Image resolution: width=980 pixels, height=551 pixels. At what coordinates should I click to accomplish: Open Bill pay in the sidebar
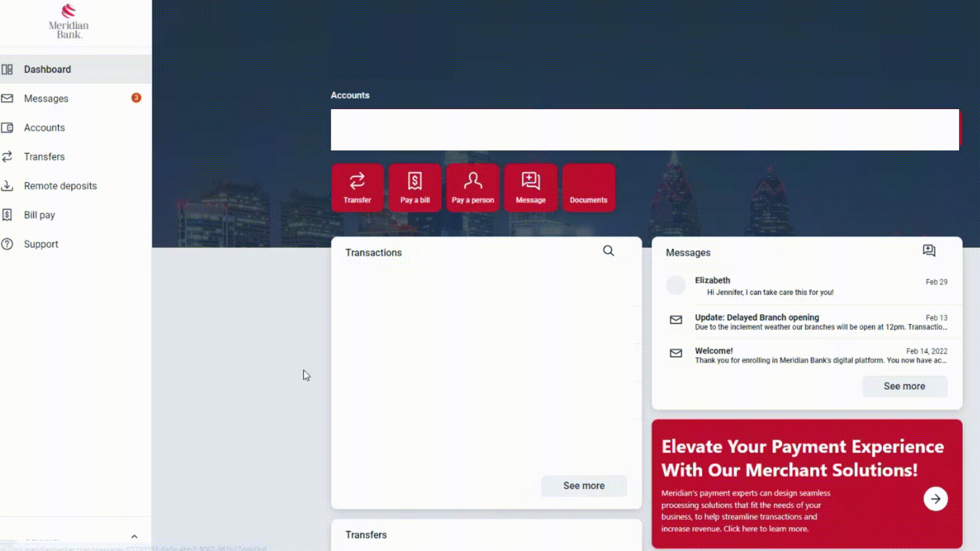[x=76, y=215]
